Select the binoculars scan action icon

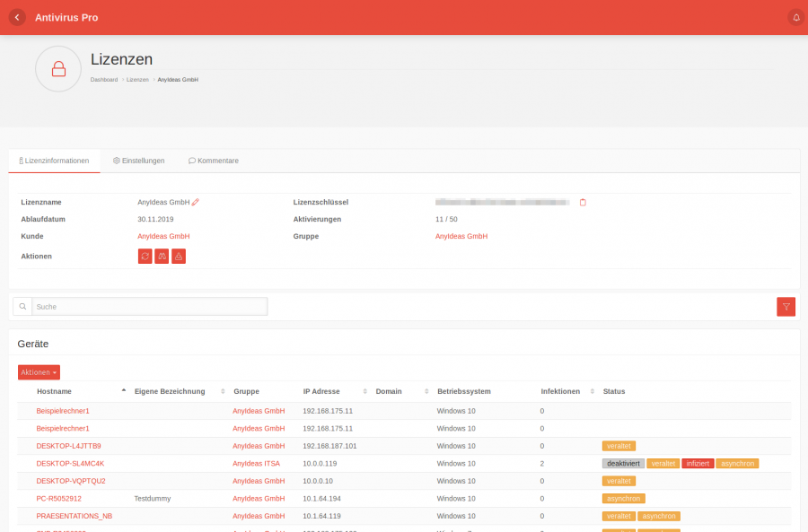tap(162, 256)
